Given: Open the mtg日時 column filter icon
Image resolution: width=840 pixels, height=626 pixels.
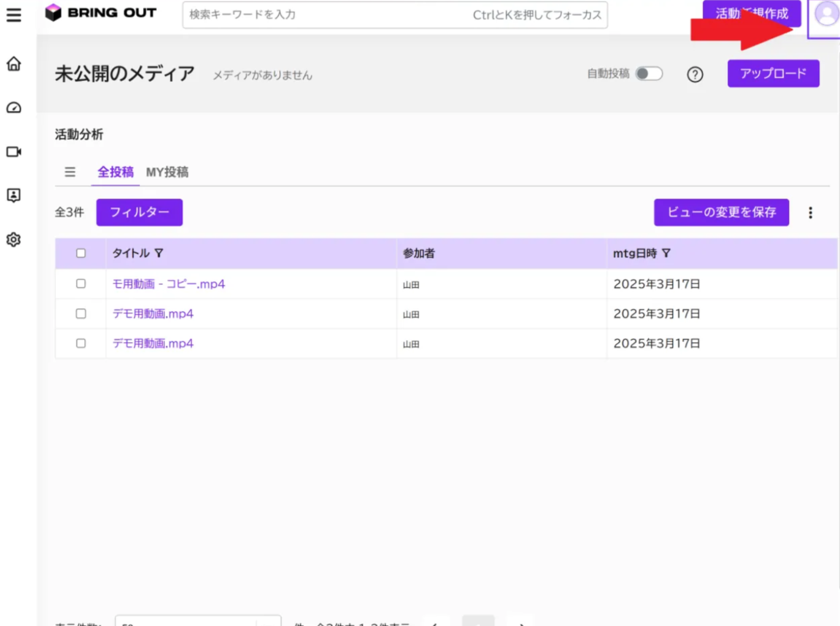Looking at the screenshot, I should 666,253.
